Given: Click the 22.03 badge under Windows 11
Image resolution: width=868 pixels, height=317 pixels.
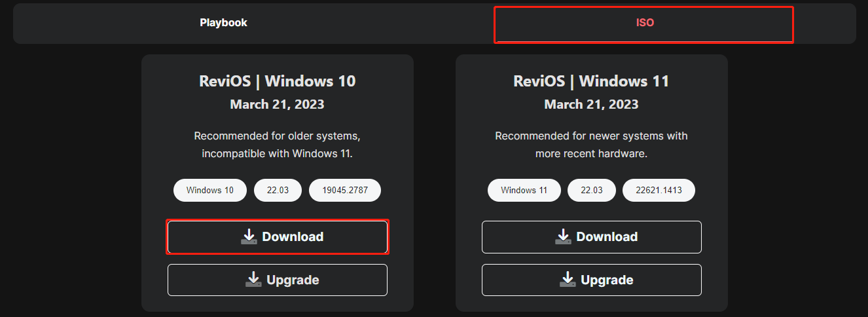Looking at the screenshot, I should (x=592, y=190).
